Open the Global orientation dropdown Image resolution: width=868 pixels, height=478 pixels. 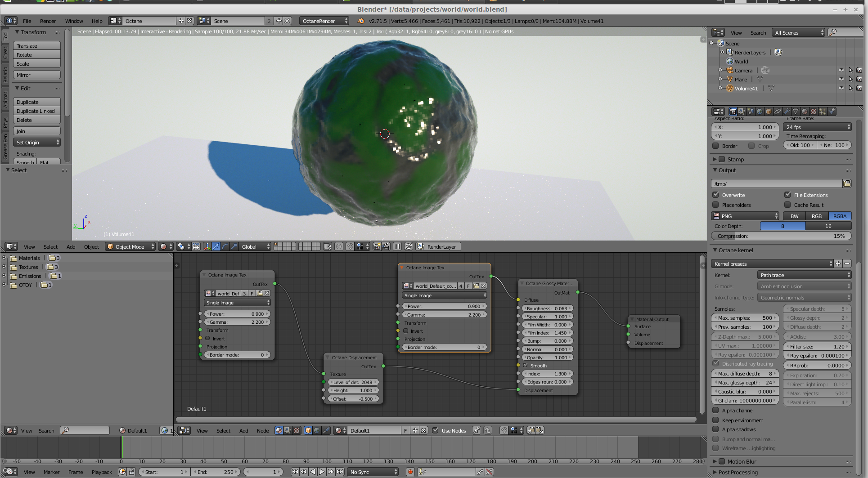[256, 246]
